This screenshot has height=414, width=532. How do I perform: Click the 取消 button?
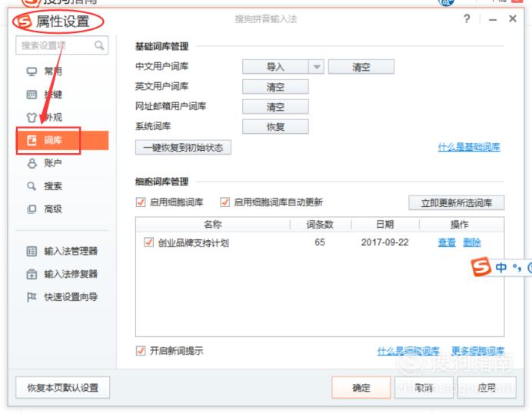(424, 388)
